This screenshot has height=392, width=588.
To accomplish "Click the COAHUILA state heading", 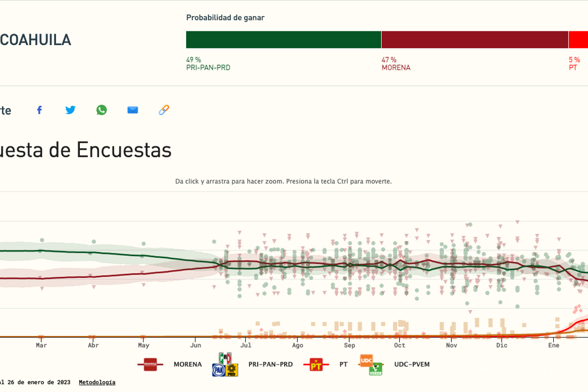I will (36, 40).
